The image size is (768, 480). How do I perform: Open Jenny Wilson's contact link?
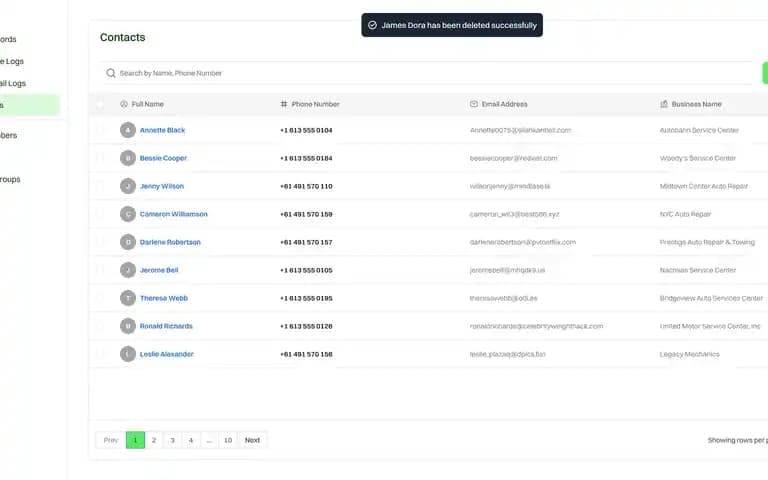pyautogui.click(x=162, y=186)
